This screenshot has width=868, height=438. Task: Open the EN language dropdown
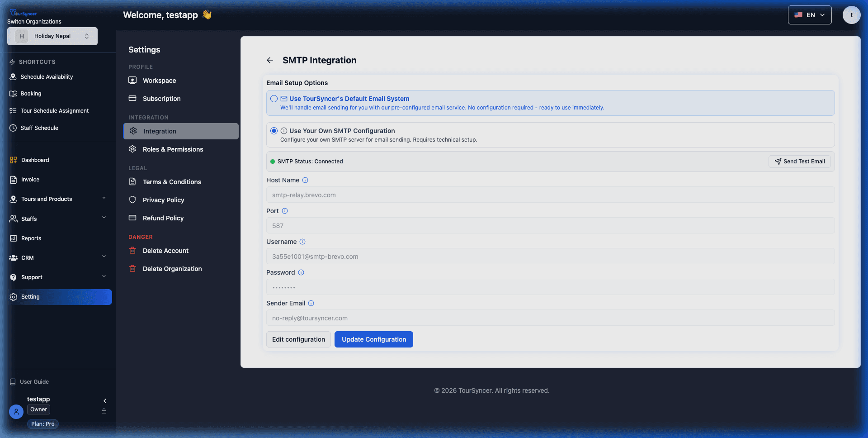point(809,14)
